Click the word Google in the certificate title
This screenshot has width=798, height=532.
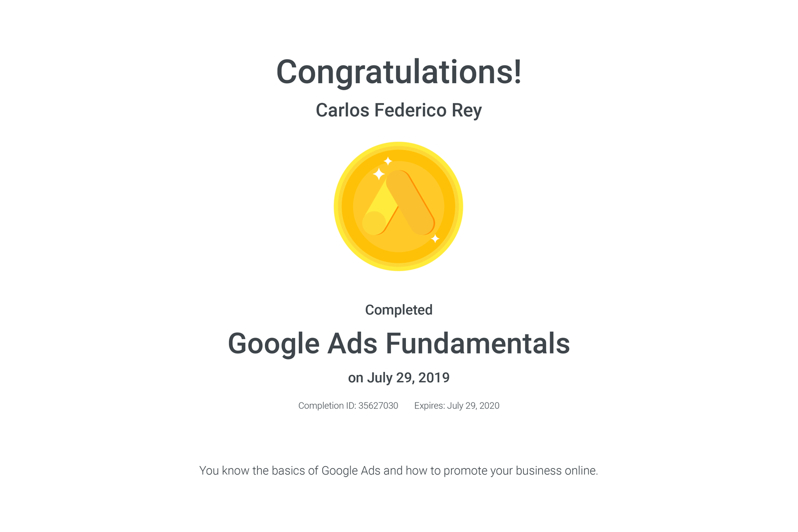(x=274, y=345)
